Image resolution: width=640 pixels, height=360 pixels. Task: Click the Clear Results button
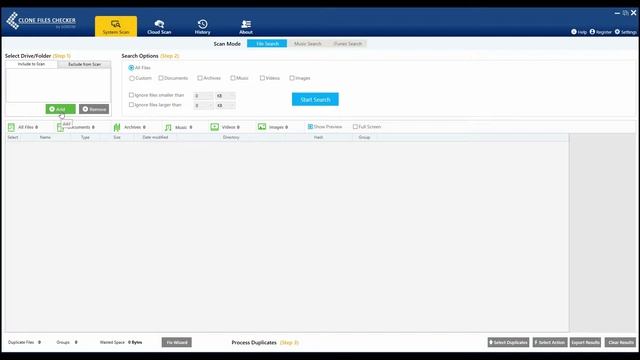620,342
